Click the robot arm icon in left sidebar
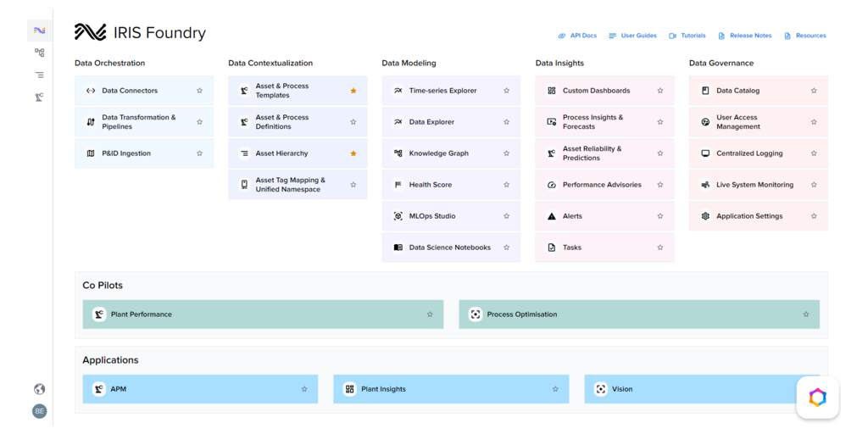The width and height of the screenshot is (868, 434). point(39,97)
